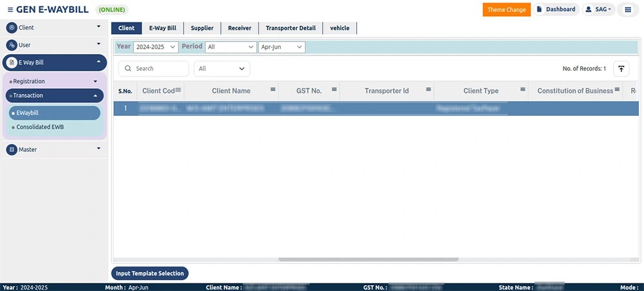This screenshot has width=644, height=291.
Task: Expand the Master sidebar section
Action: click(99, 149)
